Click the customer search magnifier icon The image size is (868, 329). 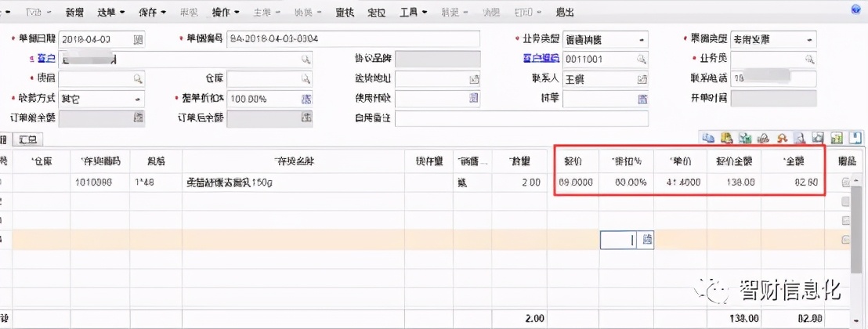pyautogui.click(x=306, y=59)
